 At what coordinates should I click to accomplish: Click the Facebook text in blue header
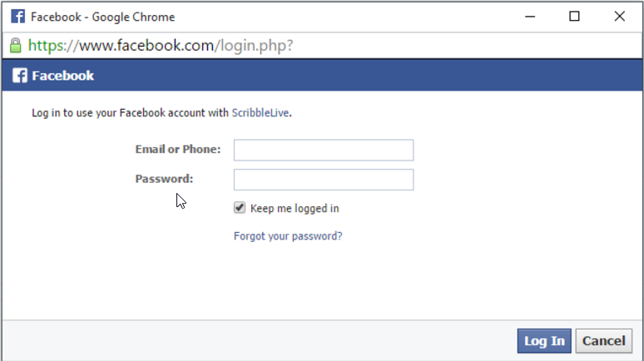coord(63,76)
